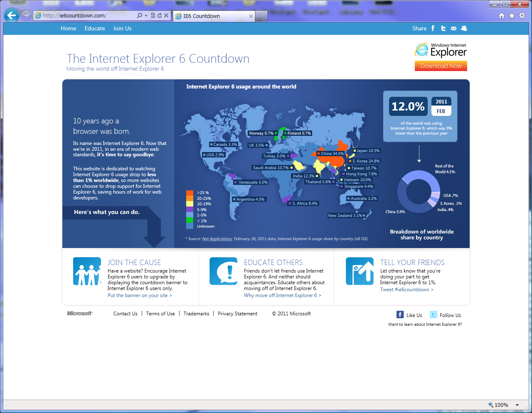Click Want to learn about Internet Explorer 9 link

point(425,324)
